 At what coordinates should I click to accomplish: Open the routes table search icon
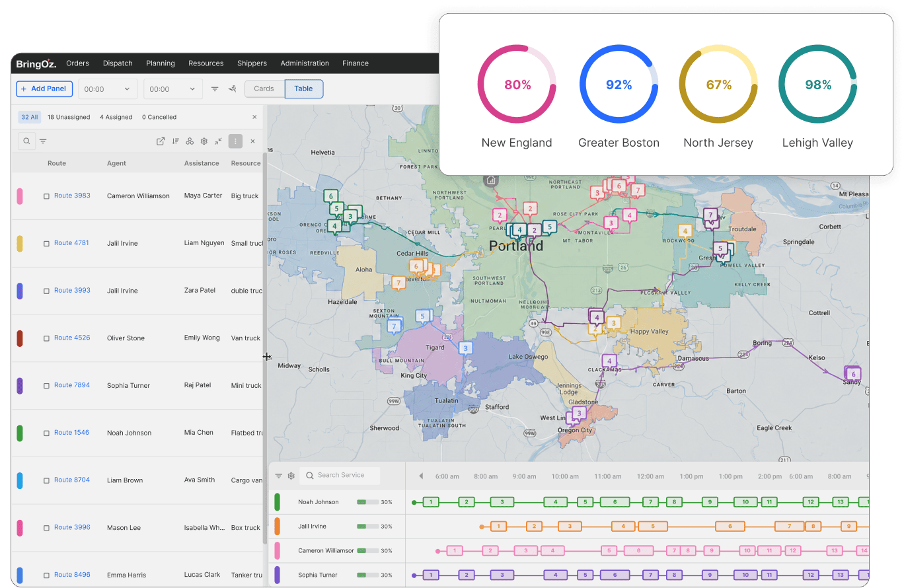click(x=26, y=141)
